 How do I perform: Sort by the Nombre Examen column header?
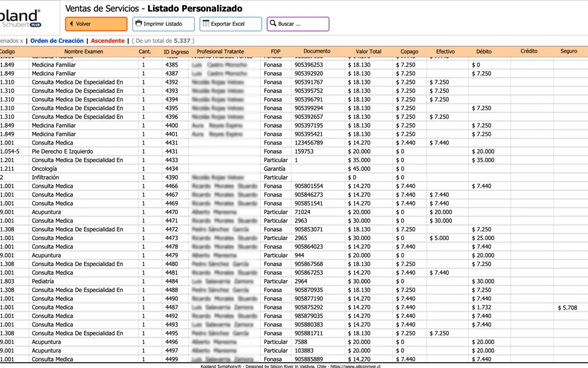point(84,51)
